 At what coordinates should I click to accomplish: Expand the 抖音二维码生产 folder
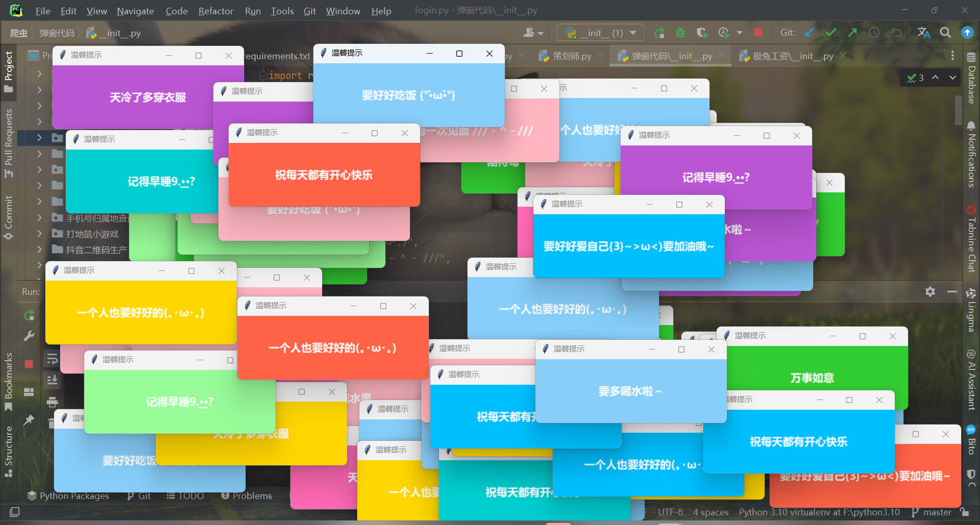coord(39,249)
